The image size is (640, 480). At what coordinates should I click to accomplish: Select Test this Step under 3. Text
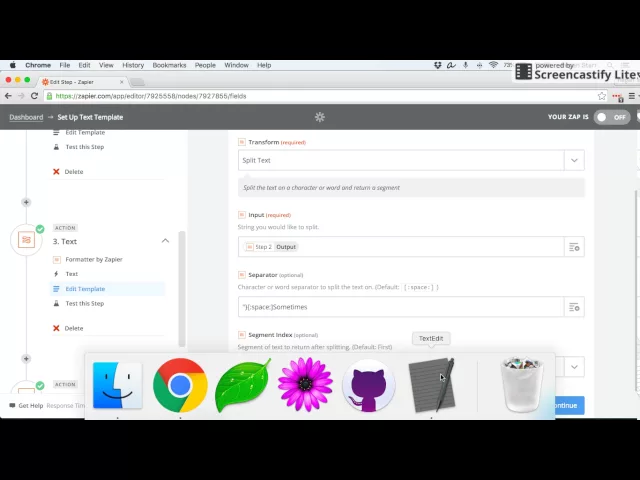click(85, 303)
